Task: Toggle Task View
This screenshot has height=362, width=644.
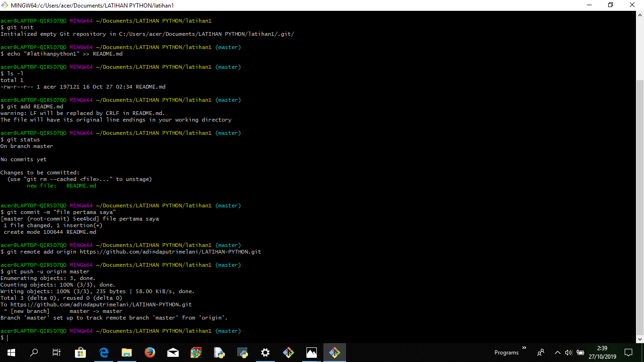Action: pyautogui.click(x=56, y=352)
